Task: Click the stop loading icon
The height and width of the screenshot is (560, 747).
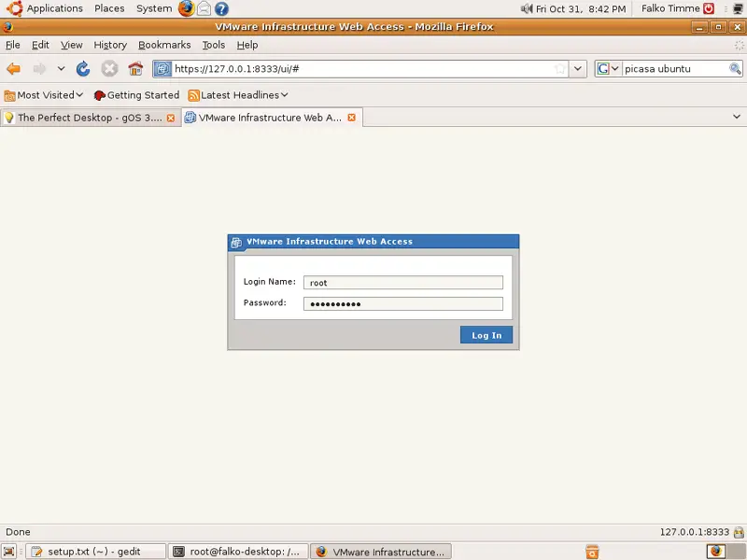Action: pyautogui.click(x=109, y=68)
